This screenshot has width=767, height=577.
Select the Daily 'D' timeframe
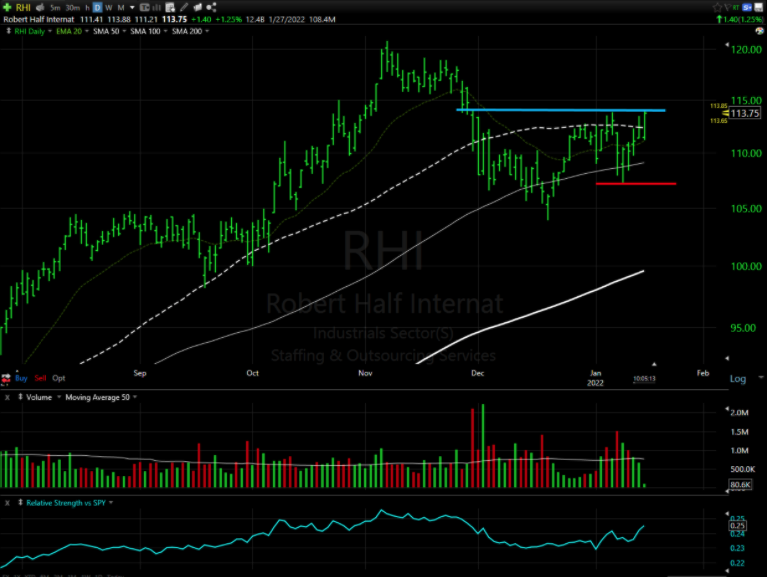click(x=97, y=8)
